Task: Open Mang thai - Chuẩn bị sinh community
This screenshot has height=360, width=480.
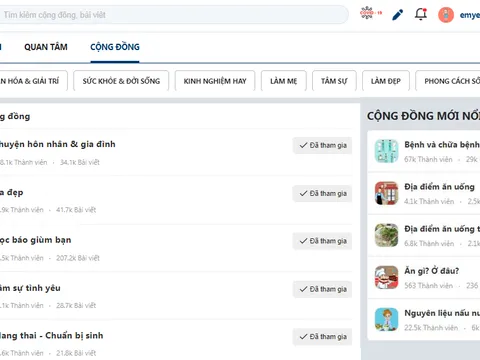Action: tap(51, 336)
